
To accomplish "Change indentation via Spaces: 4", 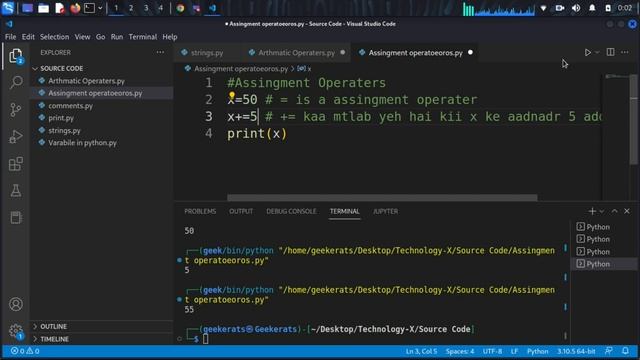I will pos(460,351).
